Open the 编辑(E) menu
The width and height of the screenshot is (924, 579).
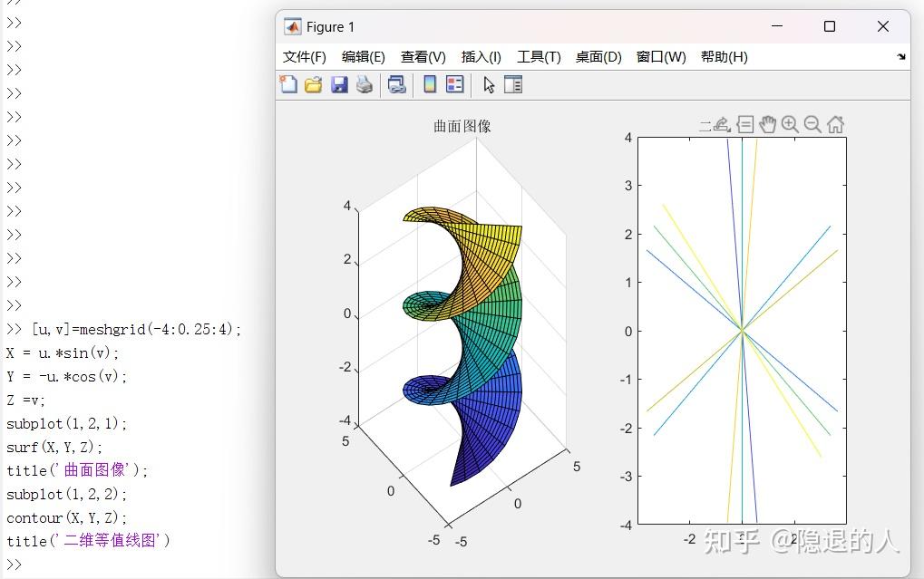tap(363, 57)
